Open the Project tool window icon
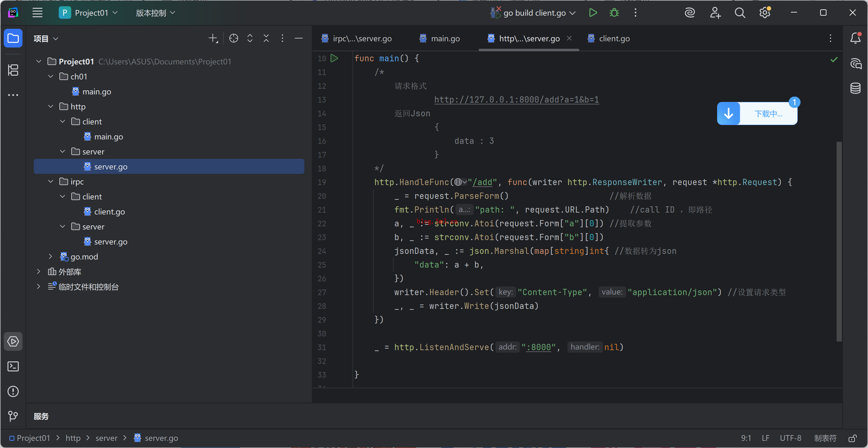 [x=13, y=38]
